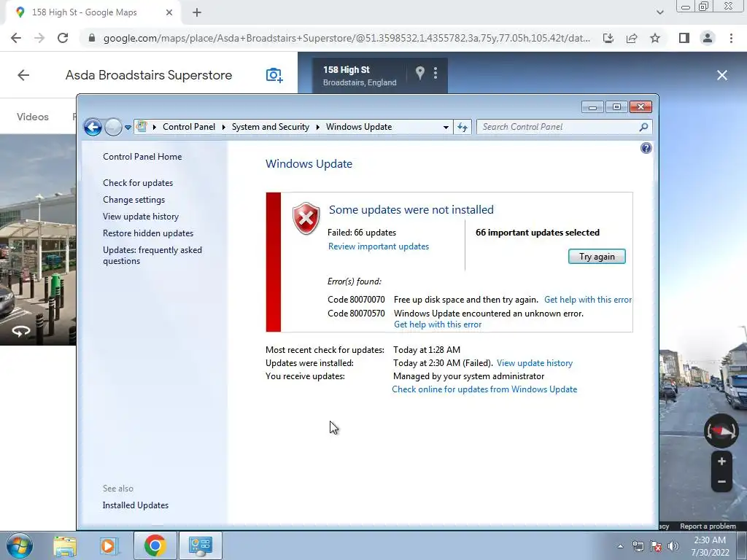Open the Windows Start button
This screenshot has height=560, width=747.
click(20, 545)
